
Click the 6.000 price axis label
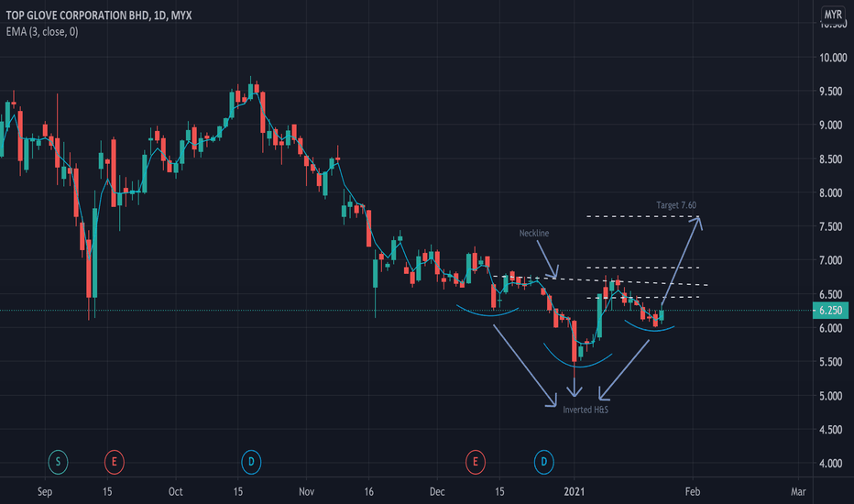pyautogui.click(x=833, y=328)
